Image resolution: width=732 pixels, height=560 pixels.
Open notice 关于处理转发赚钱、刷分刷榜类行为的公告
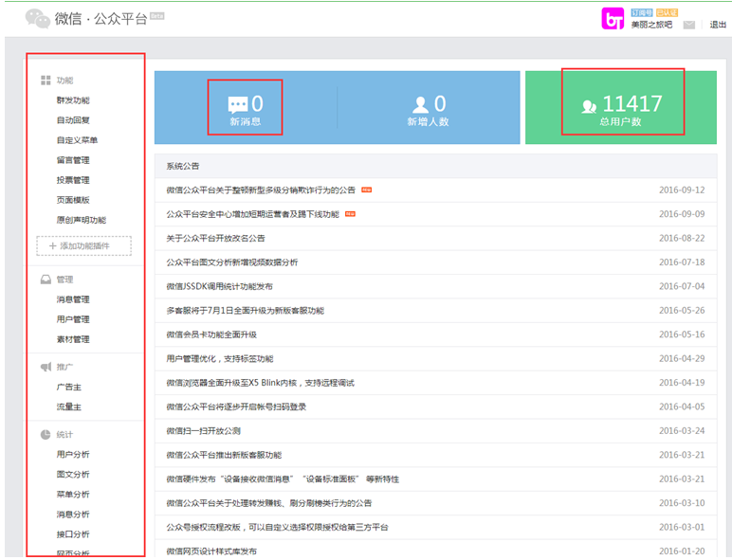[269, 503]
